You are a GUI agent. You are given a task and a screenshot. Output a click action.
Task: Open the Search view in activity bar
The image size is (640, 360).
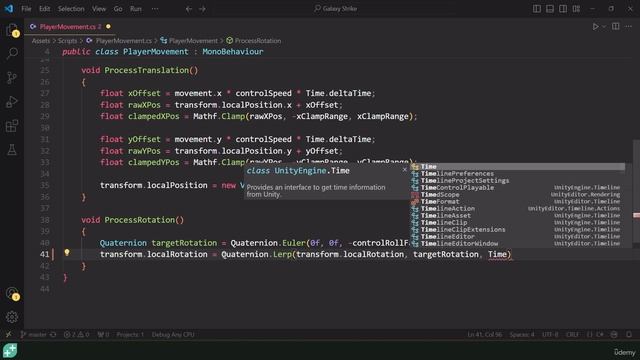tap(12, 53)
